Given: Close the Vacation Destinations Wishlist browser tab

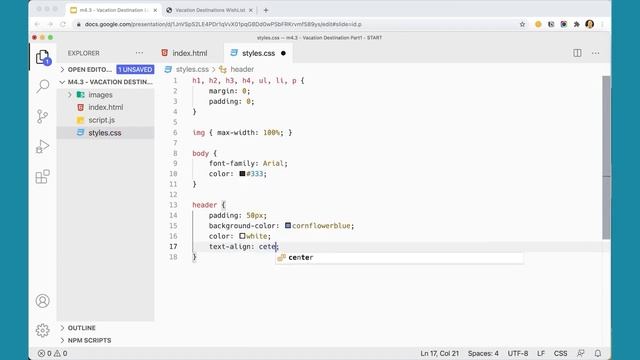Looking at the screenshot, I should tap(251, 10).
